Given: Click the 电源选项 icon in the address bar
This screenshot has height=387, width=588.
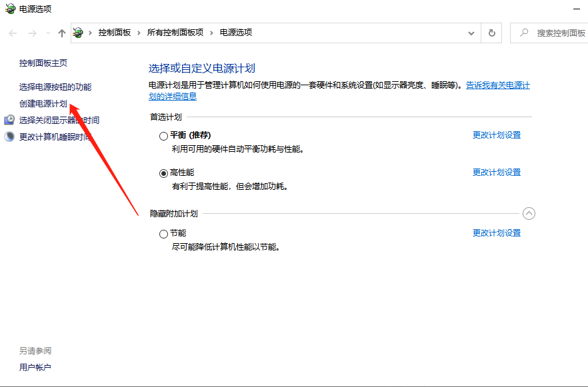Looking at the screenshot, I should coord(78,32).
